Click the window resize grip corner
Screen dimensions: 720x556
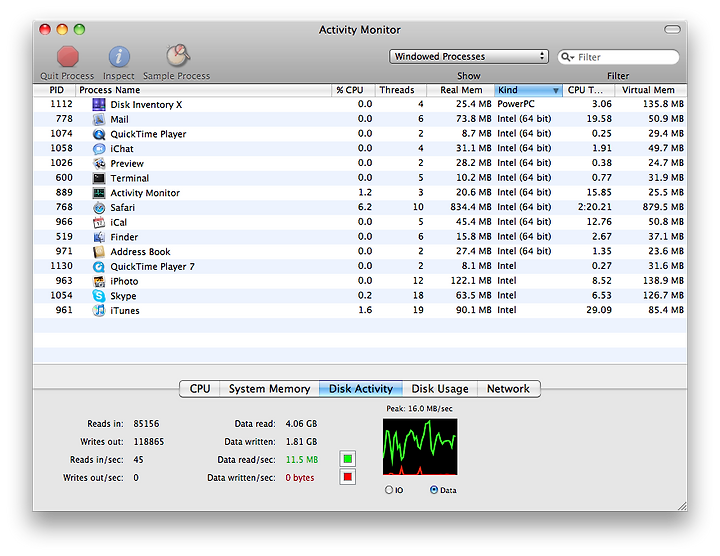point(682,506)
